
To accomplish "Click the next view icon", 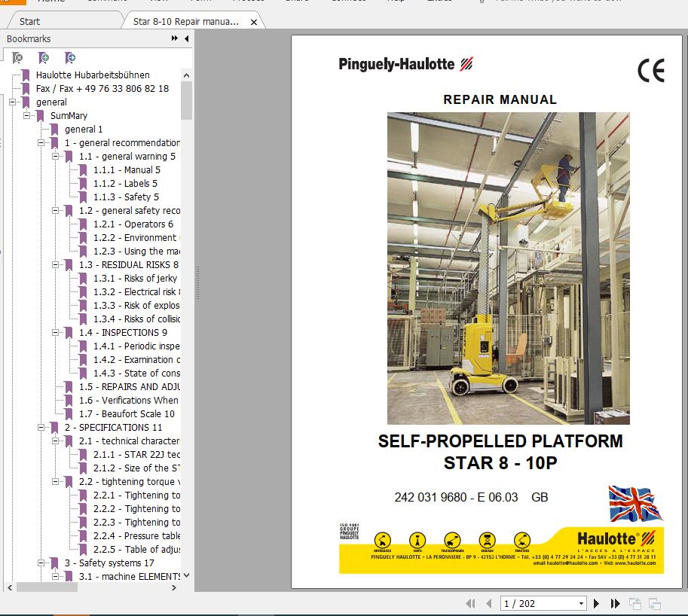I will tap(654, 603).
